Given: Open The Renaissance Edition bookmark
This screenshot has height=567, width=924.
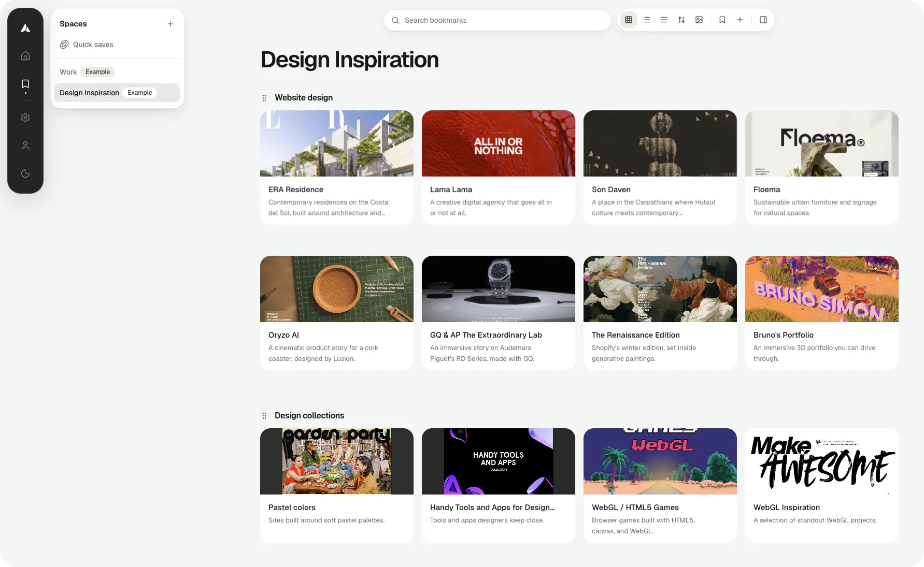Looking at the screenshot, I should [660, 313].
